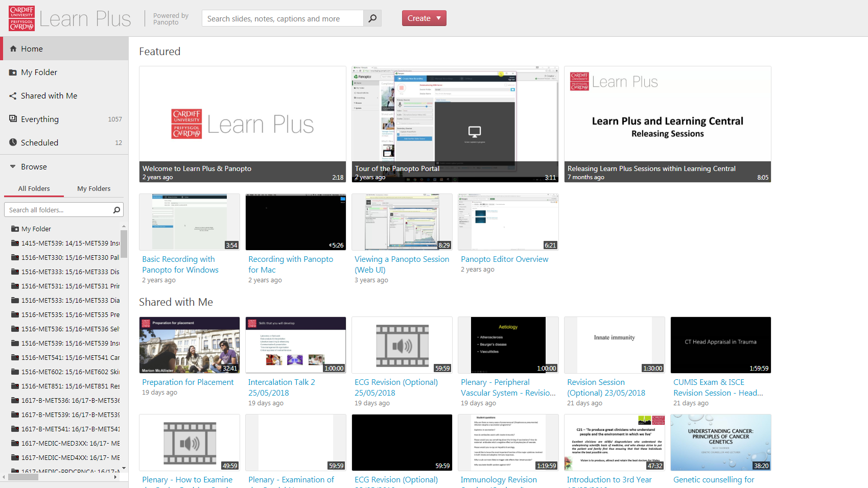Open Immunology Revision session link
Image resolution: width=868 pixels, height=488 pixels.
point(499,480)
